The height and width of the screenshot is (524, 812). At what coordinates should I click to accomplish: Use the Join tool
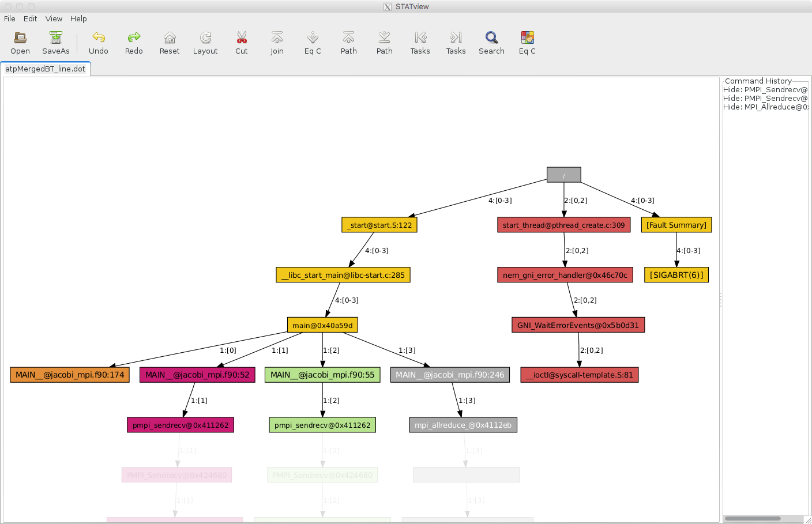pos(277,42)
